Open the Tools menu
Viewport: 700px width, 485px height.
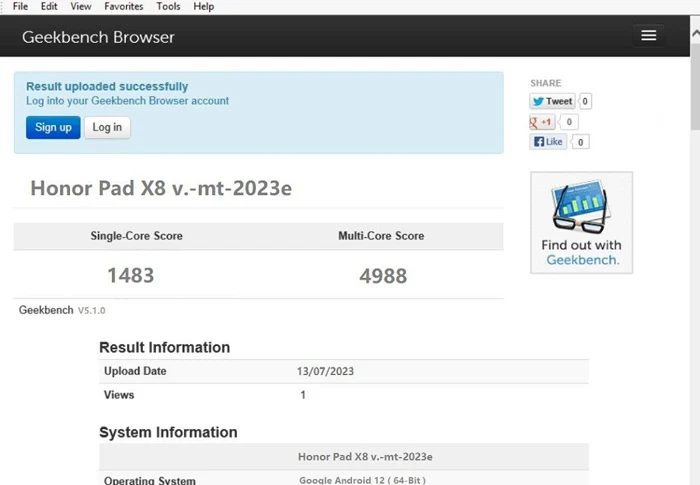(x=168, y=6)
